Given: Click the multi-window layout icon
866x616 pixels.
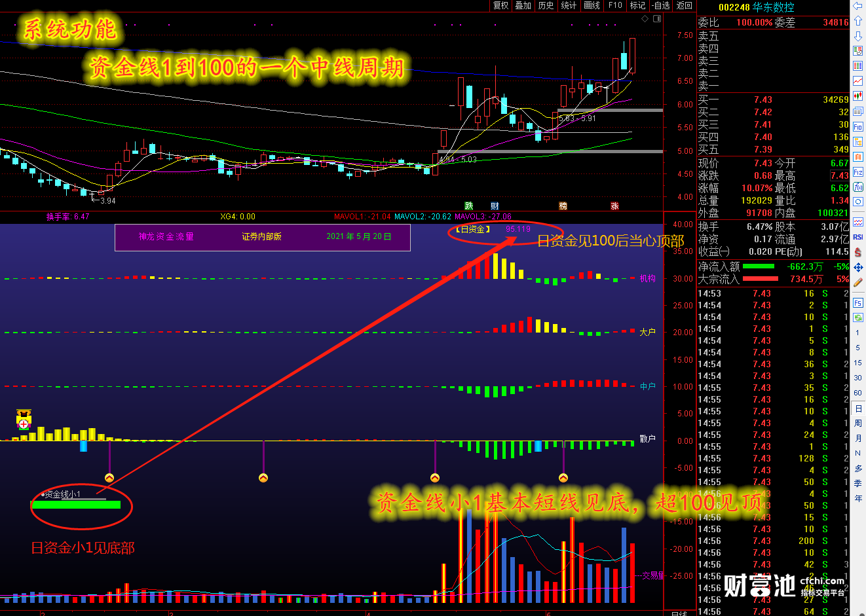Looking at the screenshot, I should 857,111.
